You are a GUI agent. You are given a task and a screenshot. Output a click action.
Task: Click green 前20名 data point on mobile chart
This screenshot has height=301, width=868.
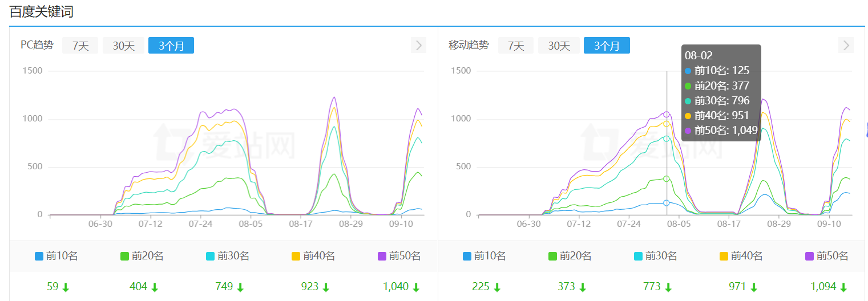pyautogui.click(x=667, y=179)
